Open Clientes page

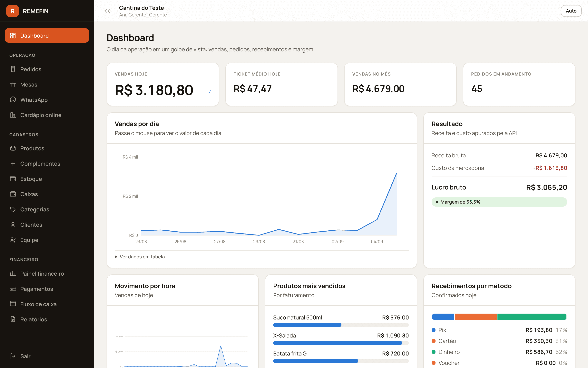click(47, 225)
